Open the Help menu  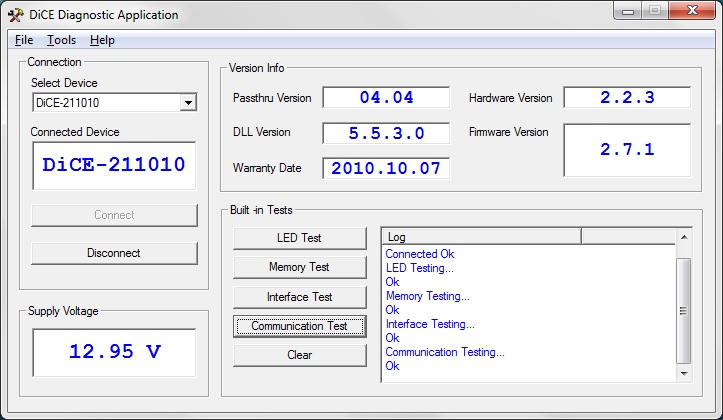click(x=102, y=40)
